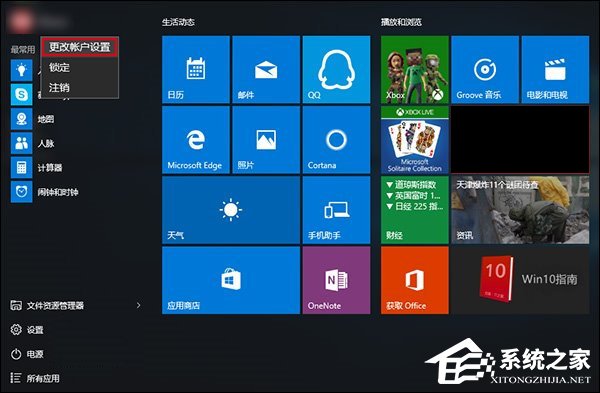This screenshot has width=600, height=393.
Task: Open the 应用商店 store tile
Action: pyautogui.click(x=231, y=280)
